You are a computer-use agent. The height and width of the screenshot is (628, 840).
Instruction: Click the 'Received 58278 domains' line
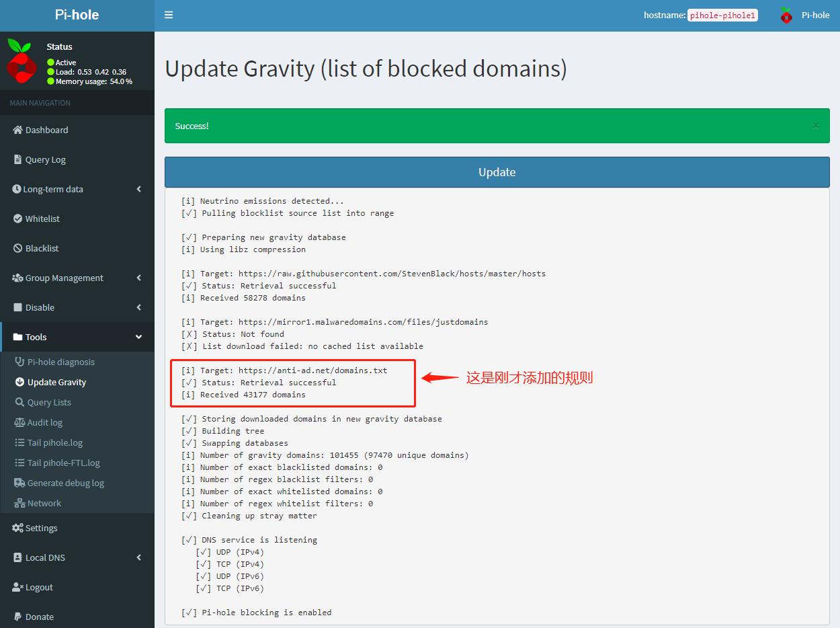click(x=243, y=298)
